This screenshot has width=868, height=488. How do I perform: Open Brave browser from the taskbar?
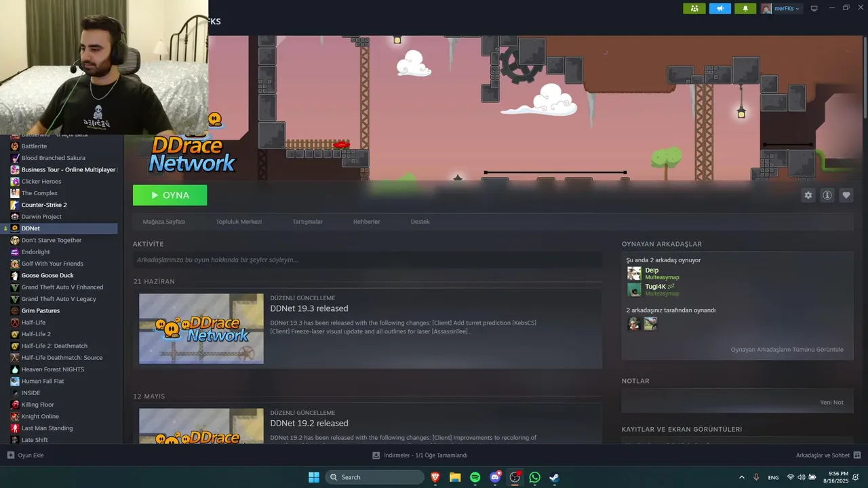pos(435,477)
